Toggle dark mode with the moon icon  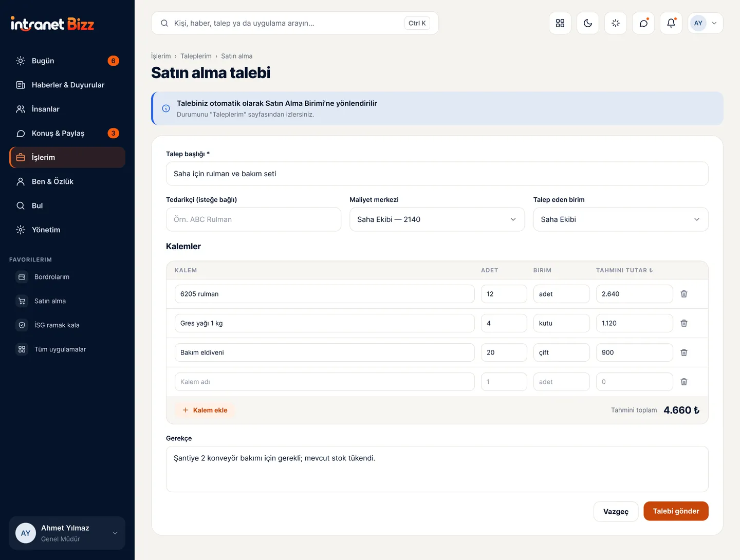click(x=588, y=23)
